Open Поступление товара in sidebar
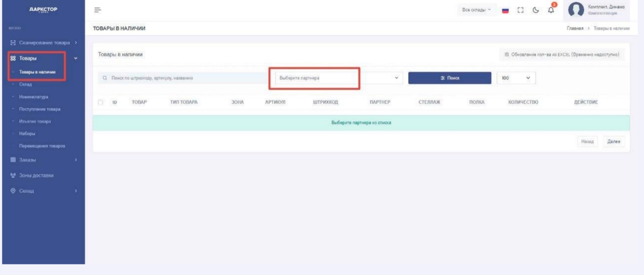 (x=40, y=109)
